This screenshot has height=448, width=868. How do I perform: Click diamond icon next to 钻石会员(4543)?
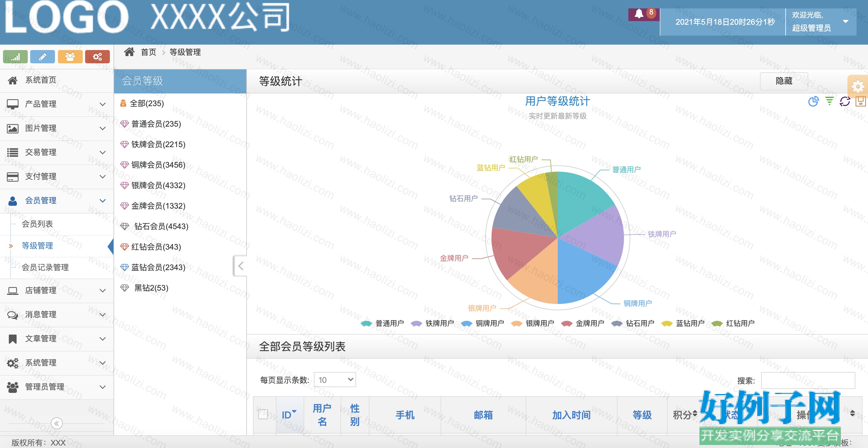[125, 226]
